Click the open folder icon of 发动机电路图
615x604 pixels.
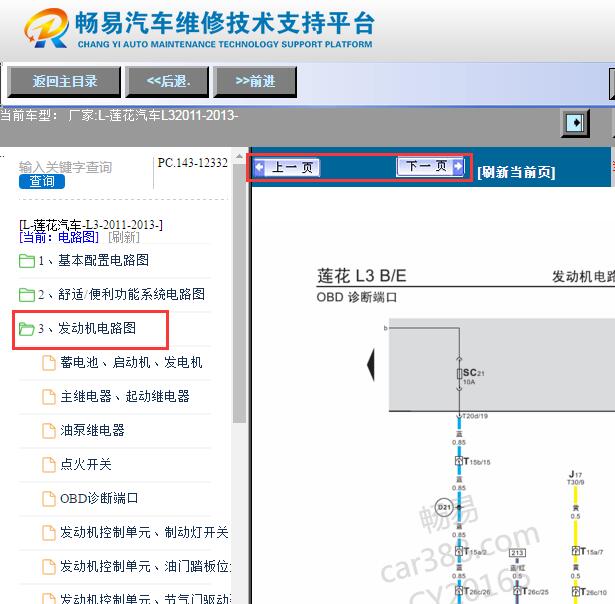[27, 329]
